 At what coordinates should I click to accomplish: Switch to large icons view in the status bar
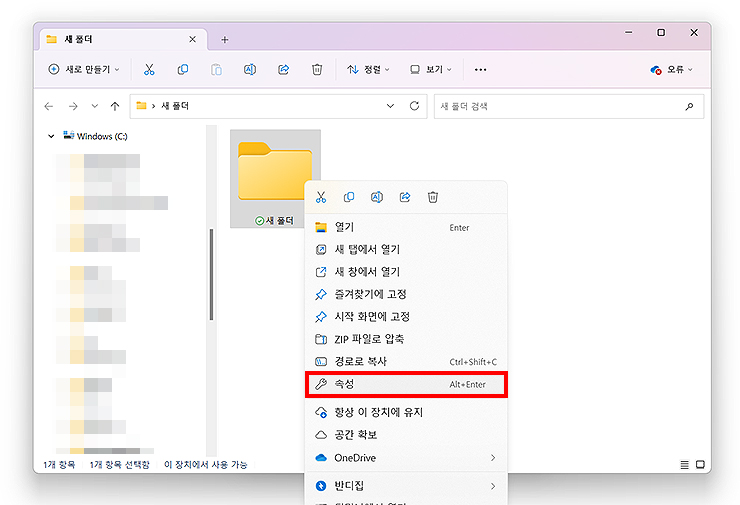pos(700,465)
